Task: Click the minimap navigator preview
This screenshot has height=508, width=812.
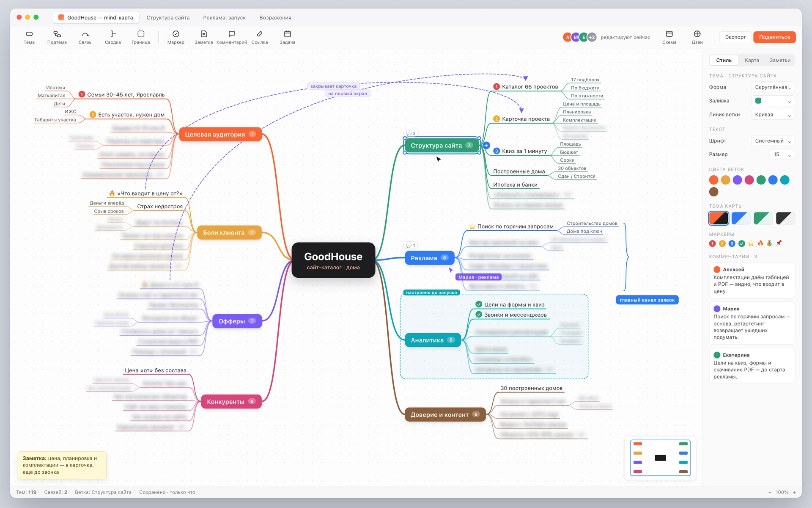Action: [660, 458]
